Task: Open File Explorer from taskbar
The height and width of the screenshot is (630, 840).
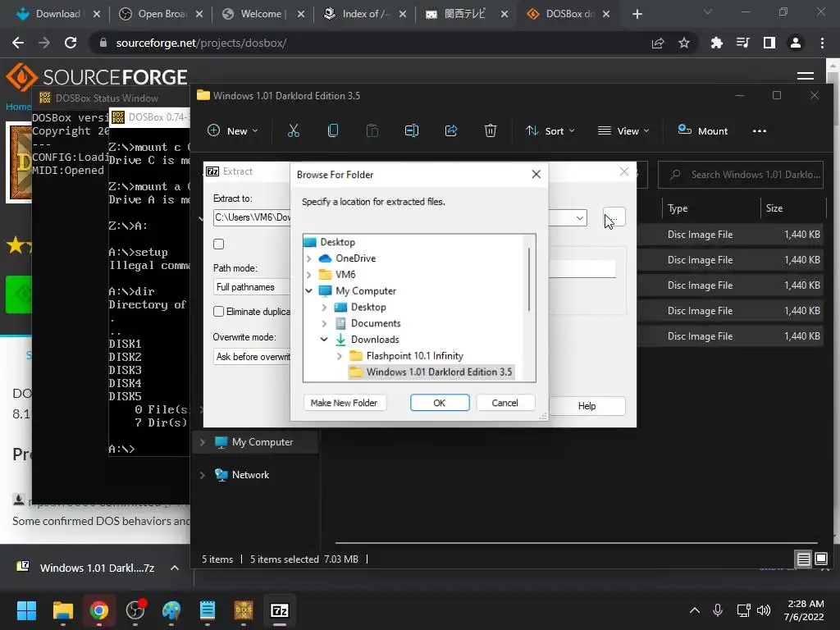Action: tap(62, 610)
